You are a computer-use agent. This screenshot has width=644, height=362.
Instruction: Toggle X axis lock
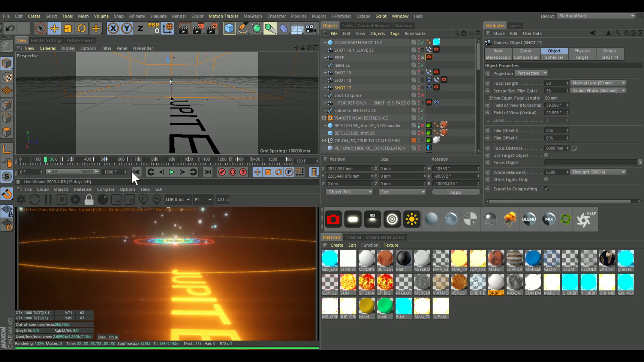pyautogui.click(x=113, y=28)
